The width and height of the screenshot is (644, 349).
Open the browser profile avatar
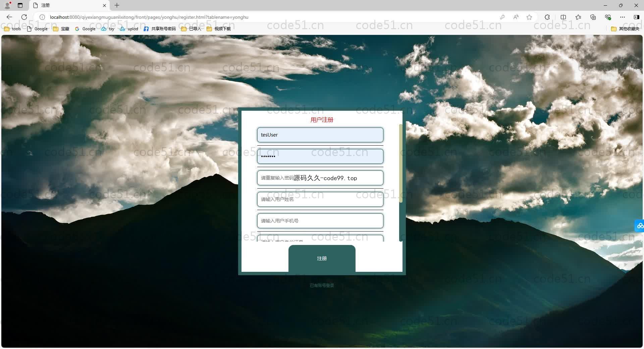(8, 5)
